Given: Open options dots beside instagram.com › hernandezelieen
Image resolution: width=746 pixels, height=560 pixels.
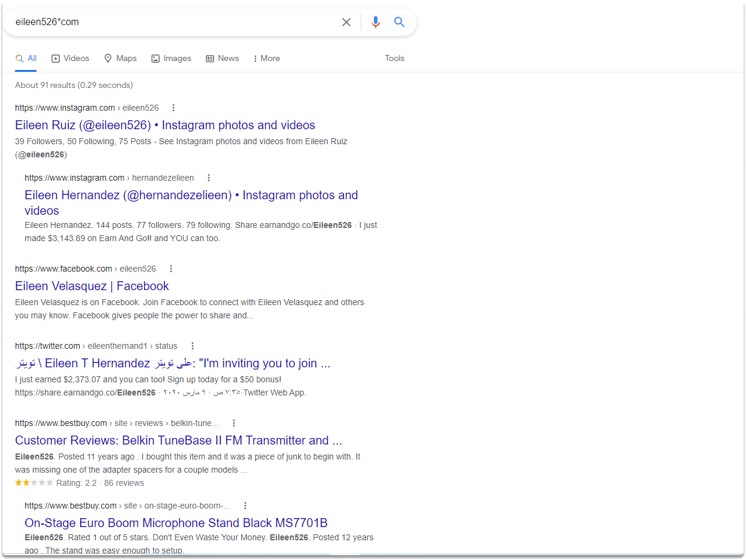Looking at the screenshot, I should [209, 178].
